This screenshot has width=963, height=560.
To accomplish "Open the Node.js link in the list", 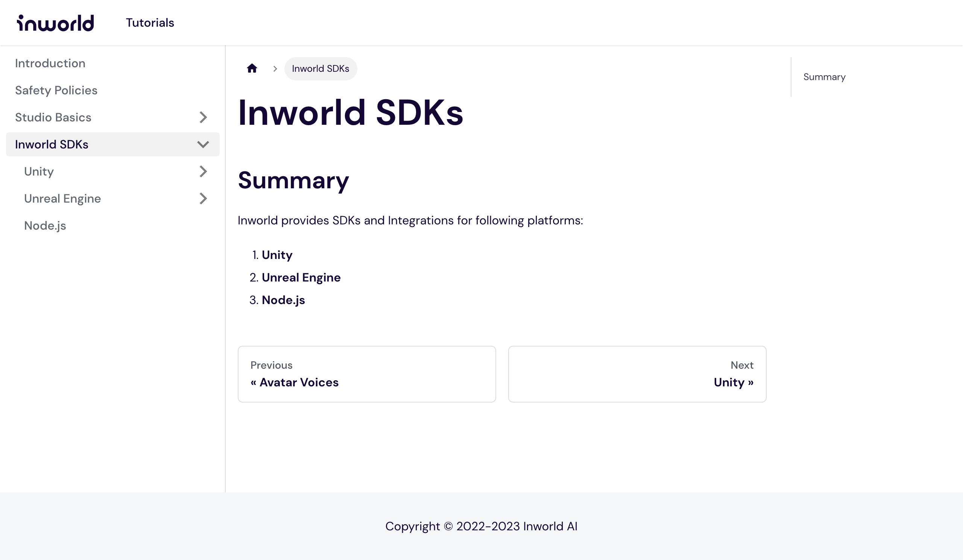I will 283,300.
